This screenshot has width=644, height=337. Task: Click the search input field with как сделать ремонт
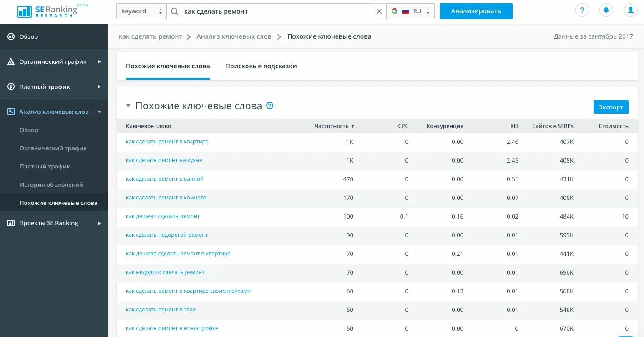point(277,11)
